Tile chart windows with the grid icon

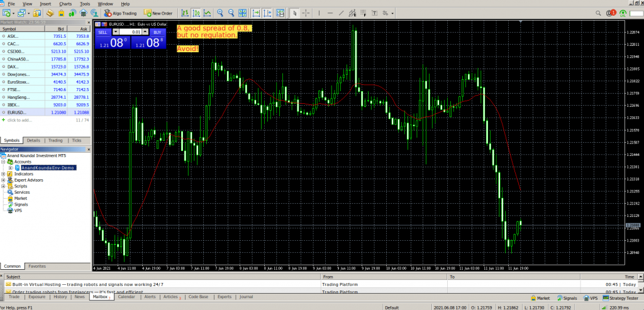point(242,14)
